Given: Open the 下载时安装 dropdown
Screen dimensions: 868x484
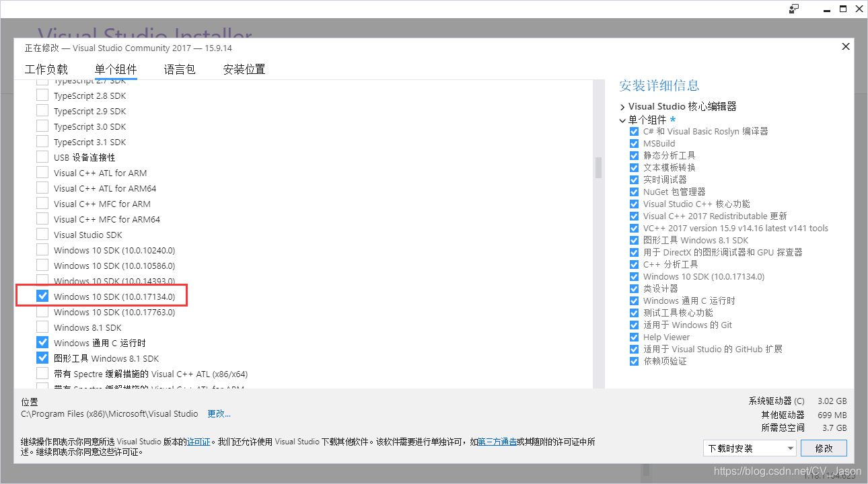Looking at the screenshot, I should [750, 448].
